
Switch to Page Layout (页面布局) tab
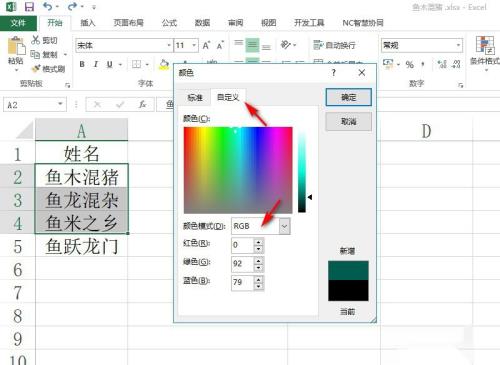click(x=129, y=23)
